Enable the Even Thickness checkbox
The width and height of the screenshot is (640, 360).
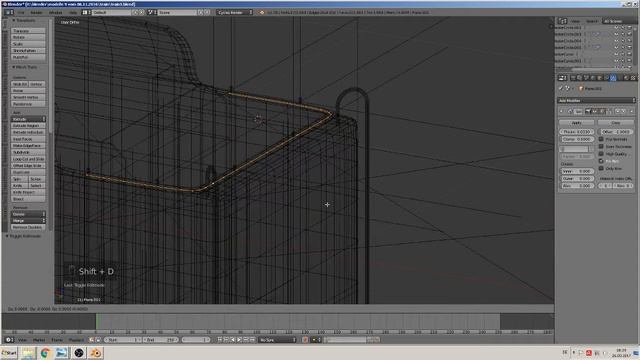click(601, 147)
